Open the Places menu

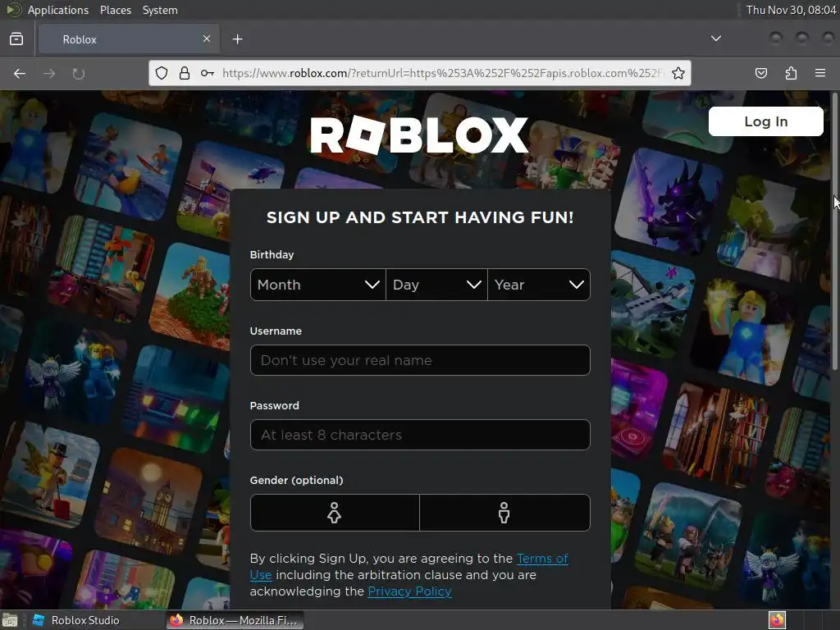click(115, 10)
